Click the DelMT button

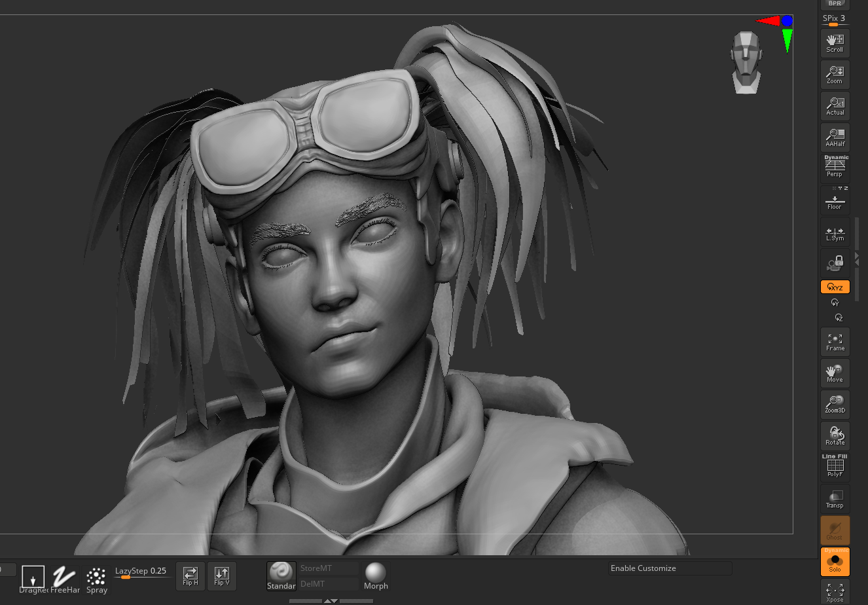point(329,583)
